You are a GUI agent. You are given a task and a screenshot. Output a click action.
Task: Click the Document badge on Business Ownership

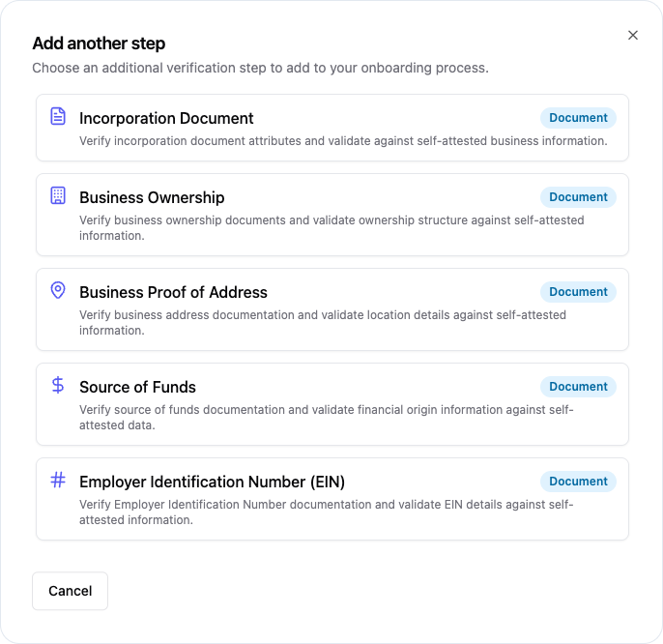click(578, 197)
